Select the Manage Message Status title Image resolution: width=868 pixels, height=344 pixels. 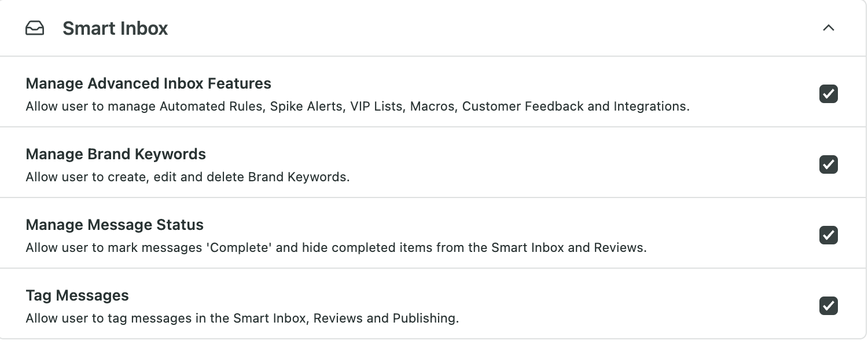click(x=115, y=225)
